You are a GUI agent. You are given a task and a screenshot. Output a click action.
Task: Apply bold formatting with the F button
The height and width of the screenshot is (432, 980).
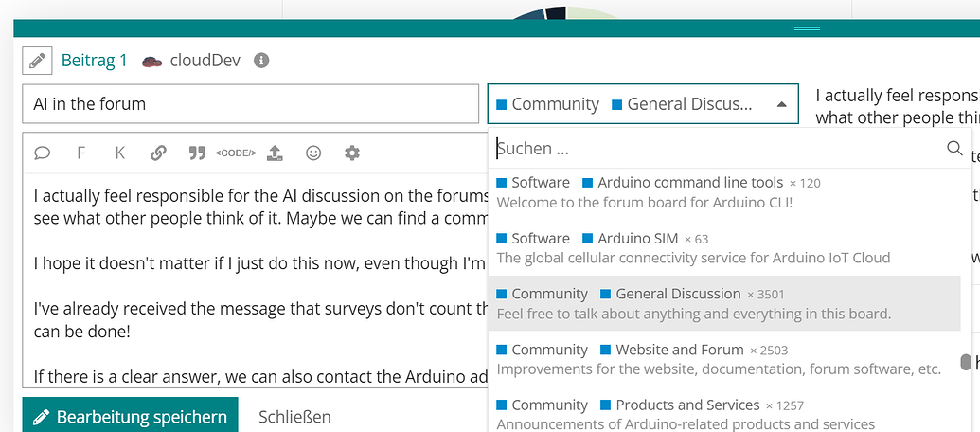pos(81,153)
